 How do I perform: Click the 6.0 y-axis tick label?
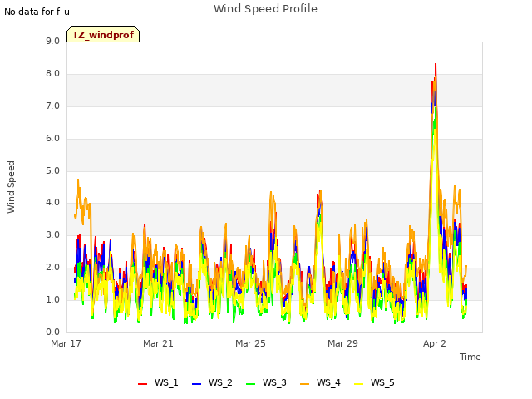(x=52, y=139)
